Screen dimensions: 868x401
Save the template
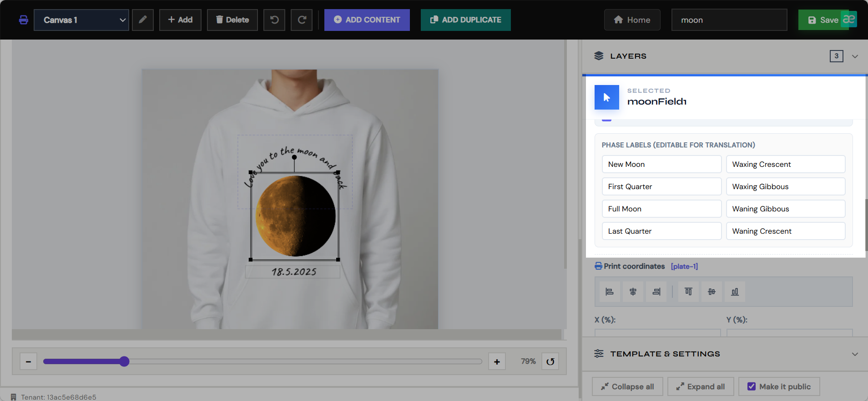point(819,20)
